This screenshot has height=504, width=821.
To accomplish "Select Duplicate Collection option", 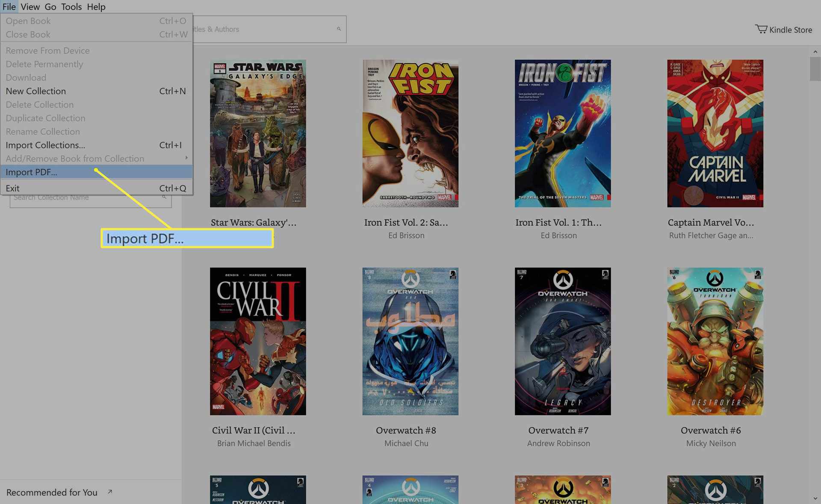I will coord(45,118).
